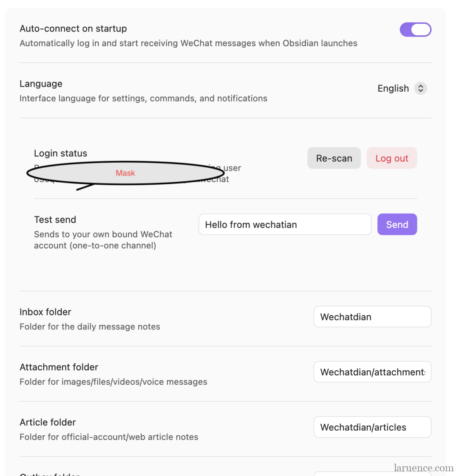Viewport: 459px width, 476px height.
Task: Click the Inbox folder setting title
Action: click(45, 312)
